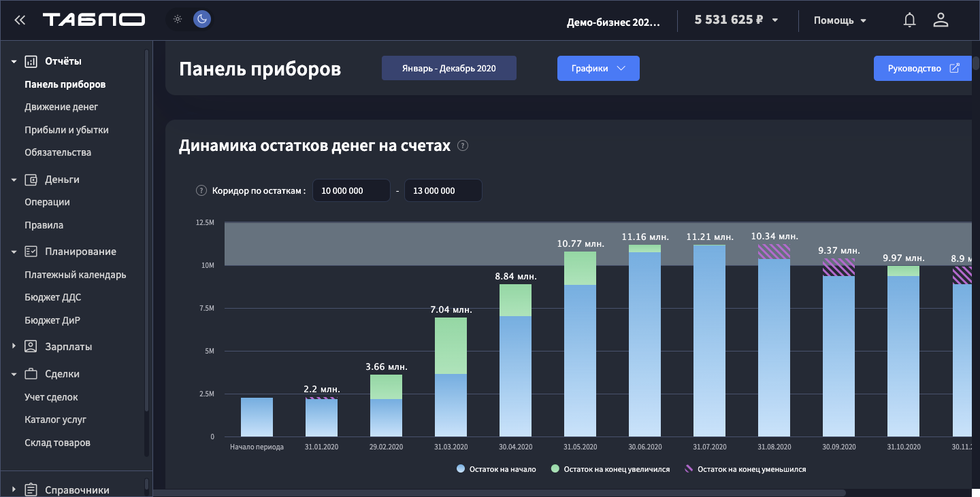980x497 pixels.
Task: Click the 10 000 000 corridor input
Action: pos(351,191)
